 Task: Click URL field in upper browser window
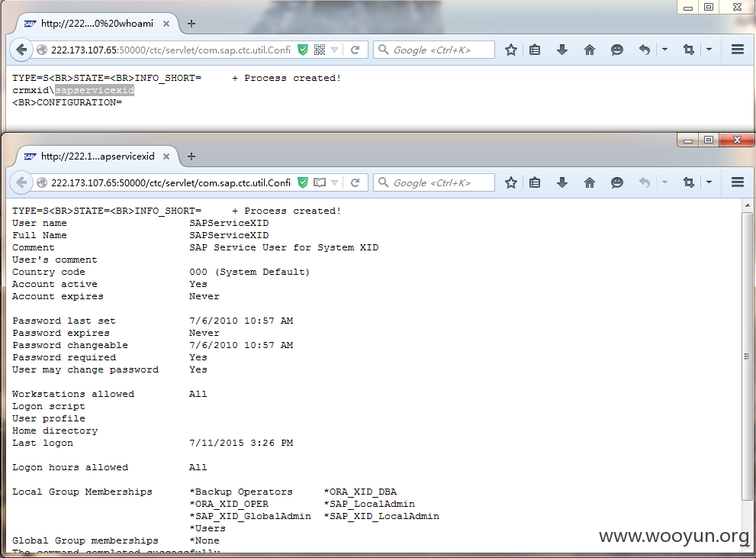(171, 50)
